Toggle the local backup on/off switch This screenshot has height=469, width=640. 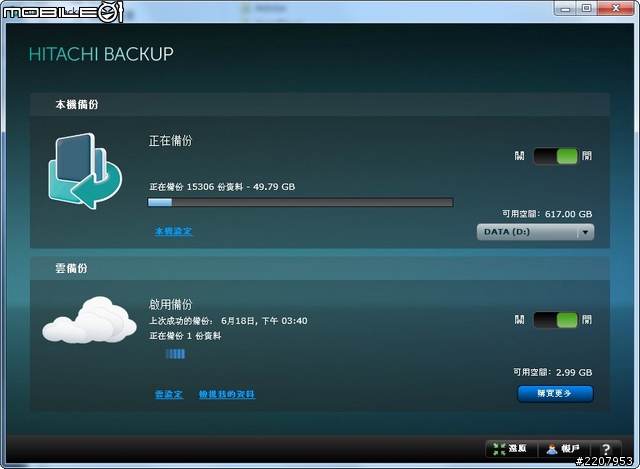[x=556, y=156]
